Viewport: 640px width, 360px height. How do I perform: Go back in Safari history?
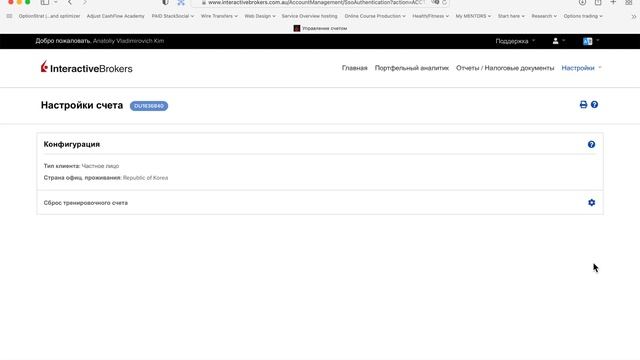pos(70,2)
